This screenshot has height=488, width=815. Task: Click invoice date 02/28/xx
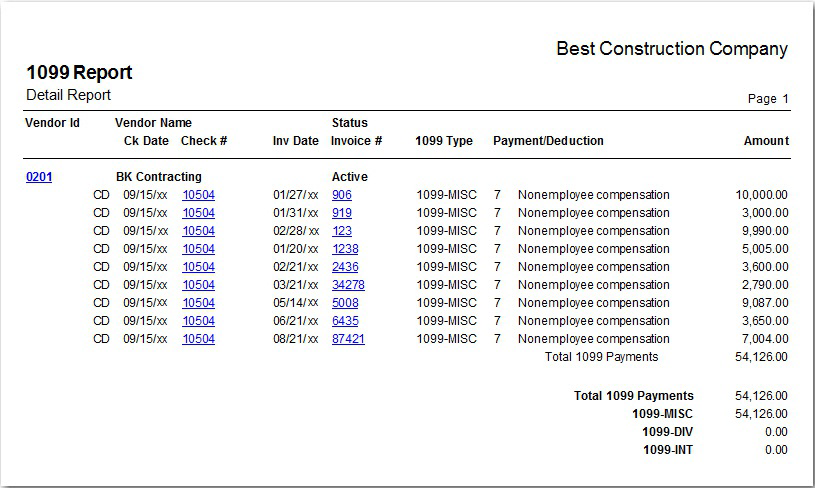click(296, 231)
